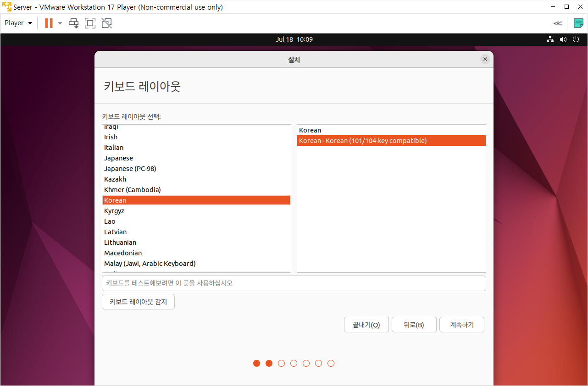Screen dimensions: 588x386
Task: Select Lao keyboard layout
Action: click(196, 221)
